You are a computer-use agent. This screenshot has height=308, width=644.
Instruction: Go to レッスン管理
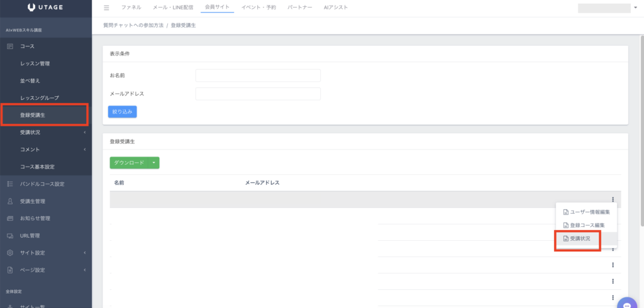tap(35, 63)
